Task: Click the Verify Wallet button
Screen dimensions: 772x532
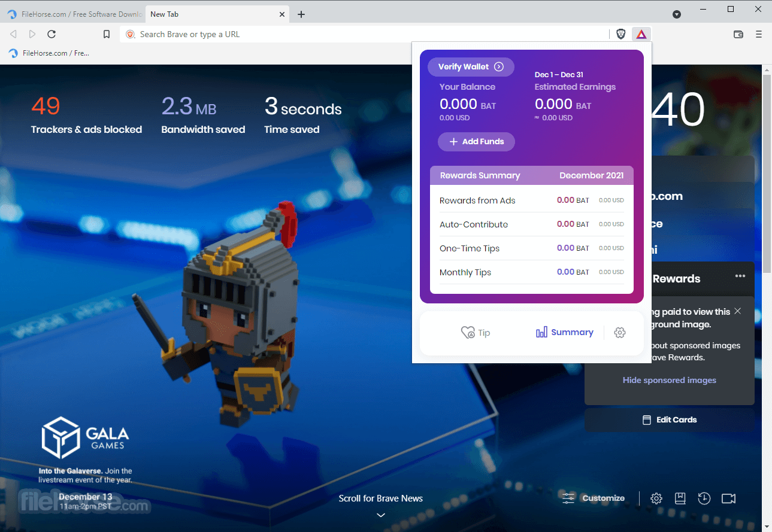Action: point(471,66)
